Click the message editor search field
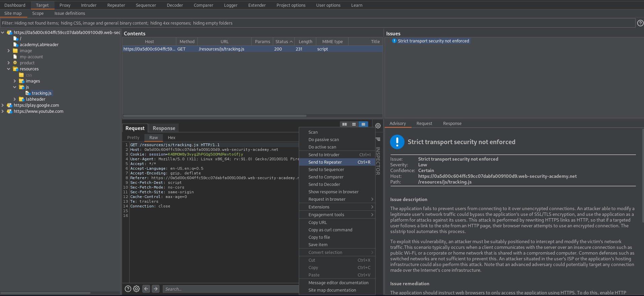 tap(231, 289)
